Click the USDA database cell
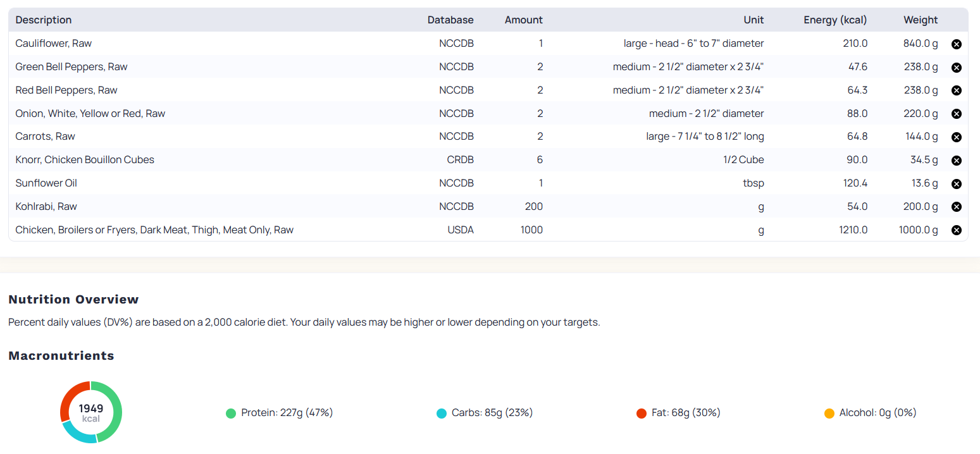980x454 pixels. (x=461, y=230)
